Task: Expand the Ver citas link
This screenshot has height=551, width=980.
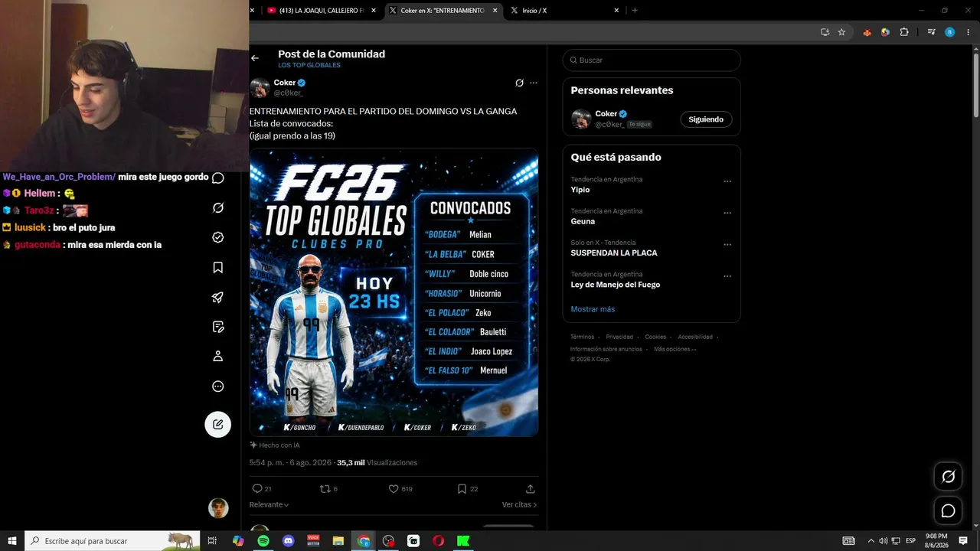Action: coord(520,505)
